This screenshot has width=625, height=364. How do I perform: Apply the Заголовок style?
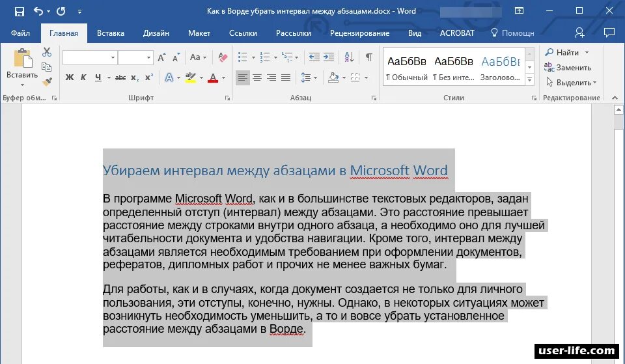point(501,68)
